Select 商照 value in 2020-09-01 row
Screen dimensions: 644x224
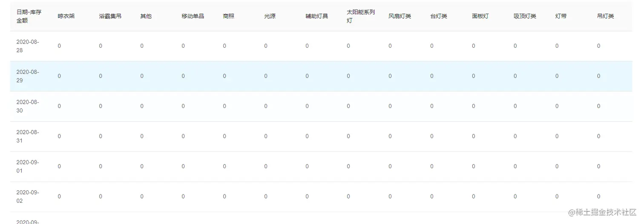pyautogui.click(x=224, y=166)
